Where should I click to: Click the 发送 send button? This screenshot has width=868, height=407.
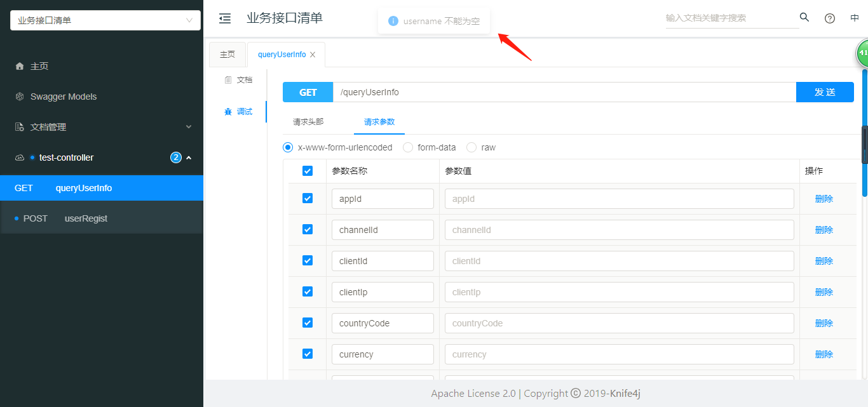point(825,92)
